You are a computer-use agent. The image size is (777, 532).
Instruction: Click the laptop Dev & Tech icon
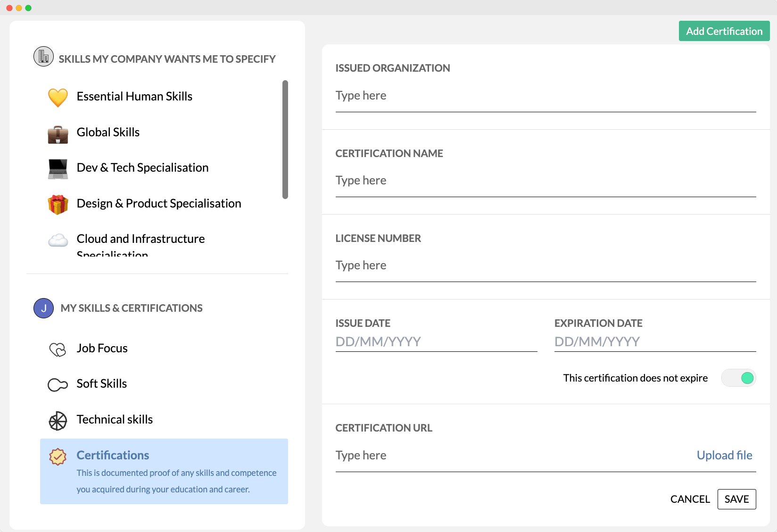58,169
